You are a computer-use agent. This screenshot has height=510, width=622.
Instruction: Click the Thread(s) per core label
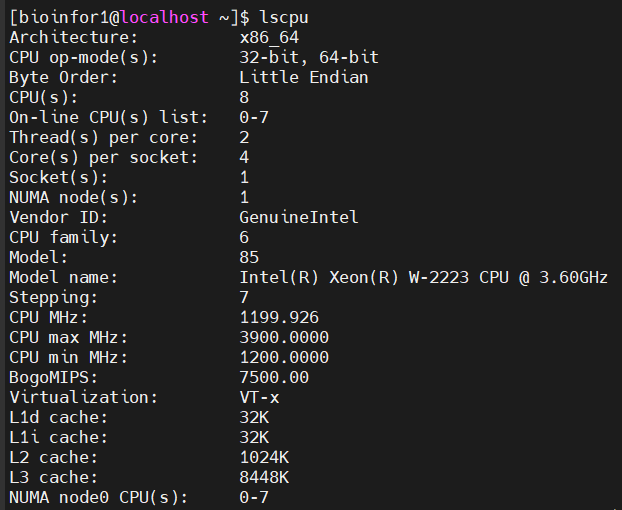point(104,137)
